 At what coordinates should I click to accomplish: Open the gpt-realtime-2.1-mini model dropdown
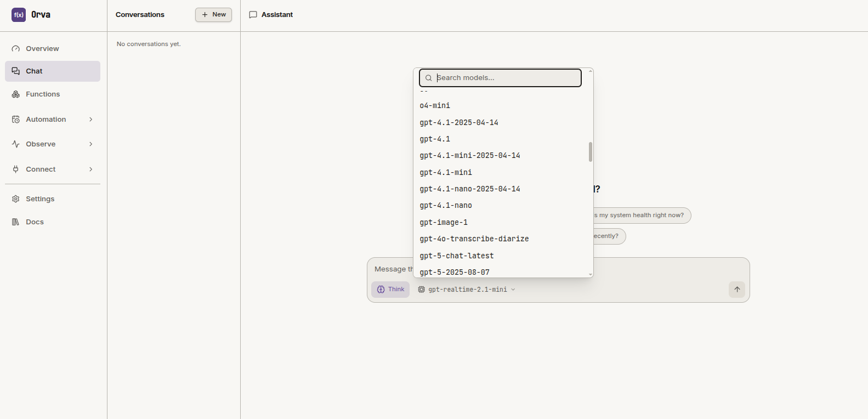tap(467, 290)
